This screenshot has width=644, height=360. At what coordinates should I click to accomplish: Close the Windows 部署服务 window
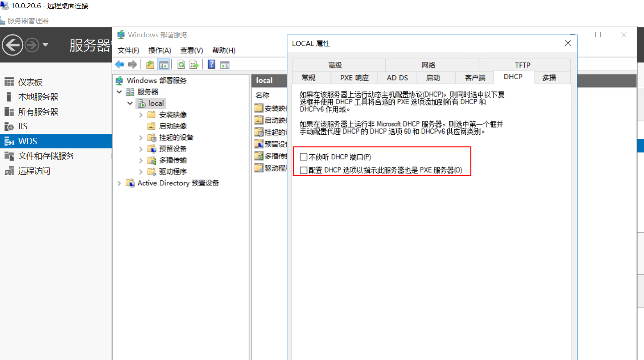coord(624,35)
